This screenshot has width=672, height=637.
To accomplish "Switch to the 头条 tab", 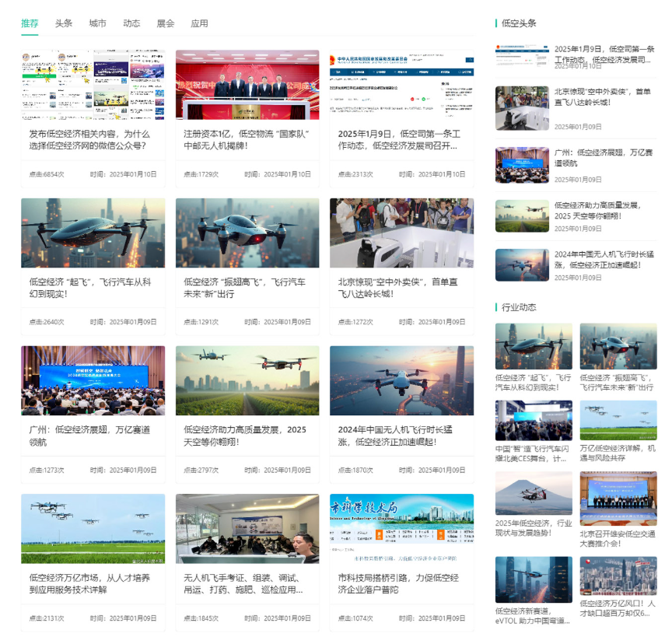I will click(64, 23).
